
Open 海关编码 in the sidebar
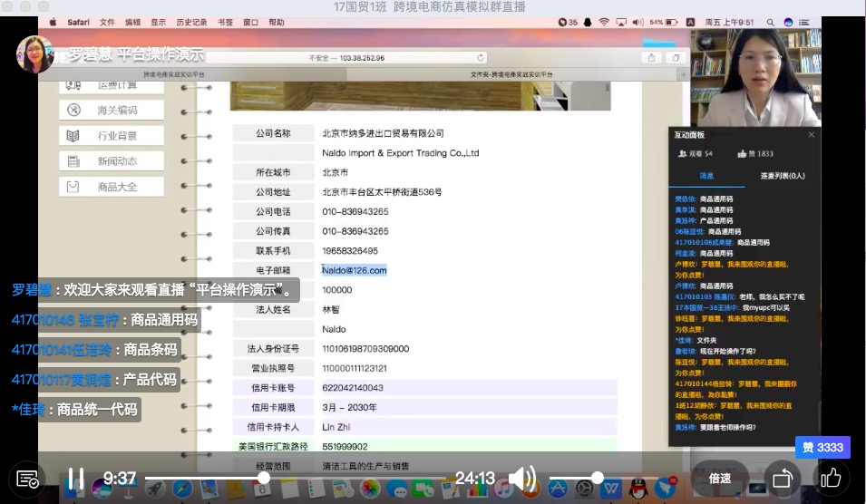click(111, 110)
